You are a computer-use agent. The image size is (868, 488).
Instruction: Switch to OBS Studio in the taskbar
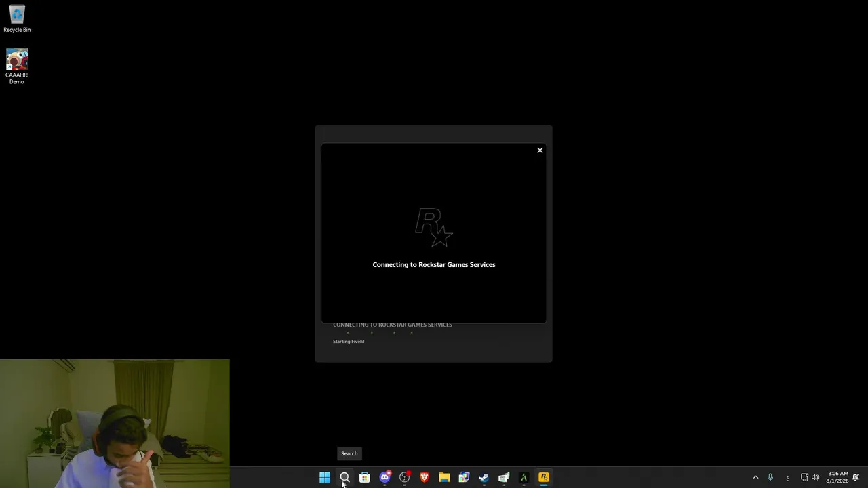click(x=405, y=478)
